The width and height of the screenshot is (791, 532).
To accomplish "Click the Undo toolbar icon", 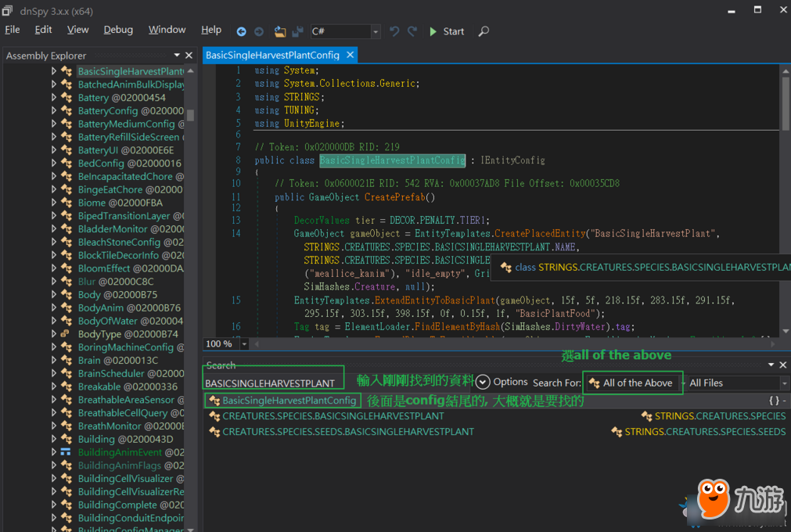I will coord(394,31).
